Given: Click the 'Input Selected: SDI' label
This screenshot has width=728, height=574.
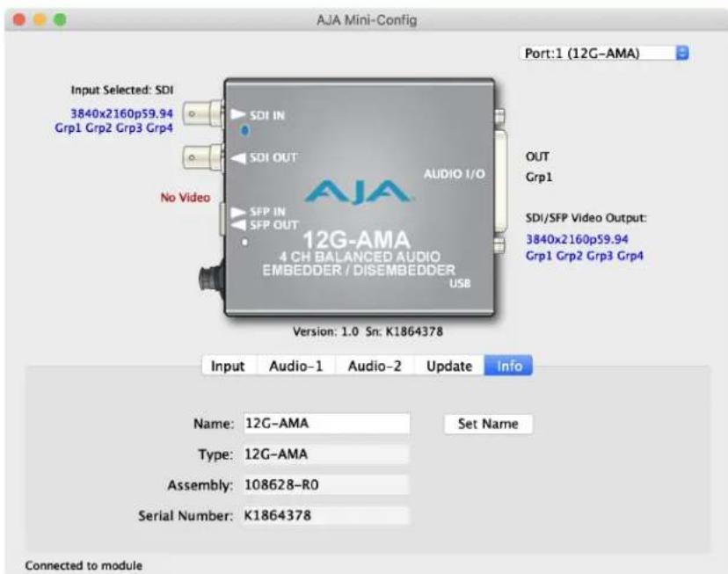Looking at the screenshot, I should [121, 90].
